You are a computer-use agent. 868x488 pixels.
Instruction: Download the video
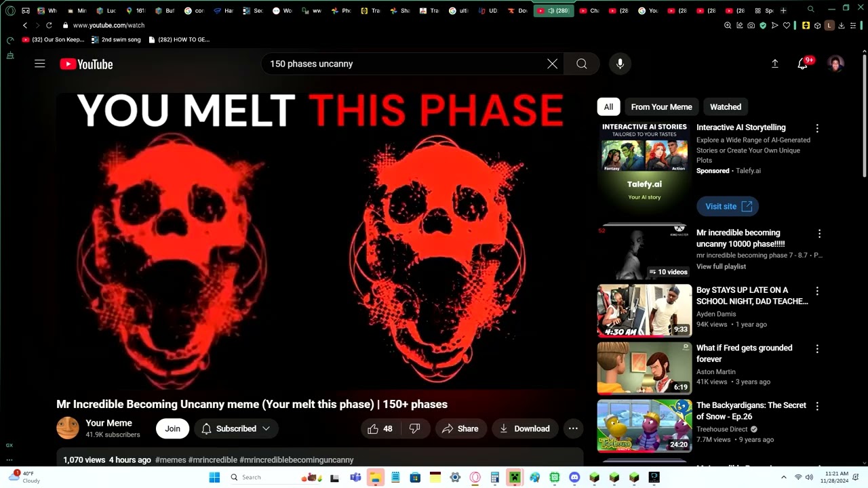pyautogui.click(x=525, y=428)
